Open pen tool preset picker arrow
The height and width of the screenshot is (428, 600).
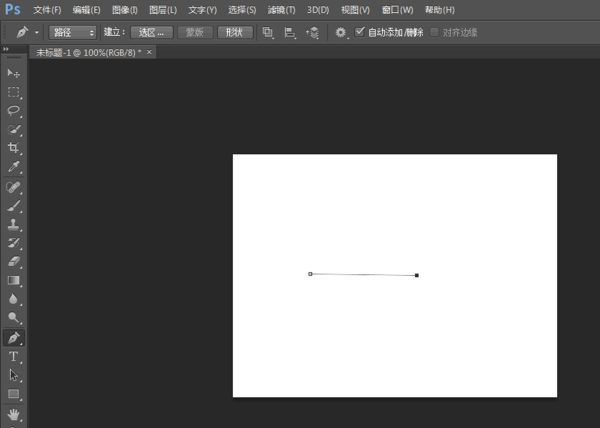coord(37,33)
